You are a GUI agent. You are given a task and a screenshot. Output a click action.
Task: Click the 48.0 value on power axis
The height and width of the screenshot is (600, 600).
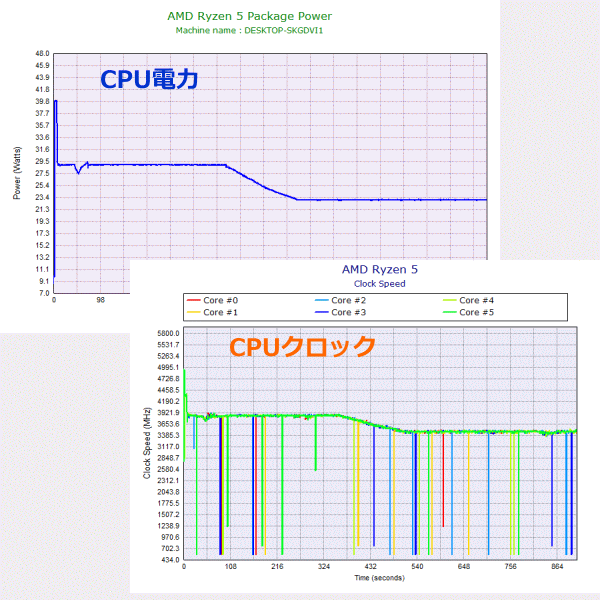pos(42,54)
